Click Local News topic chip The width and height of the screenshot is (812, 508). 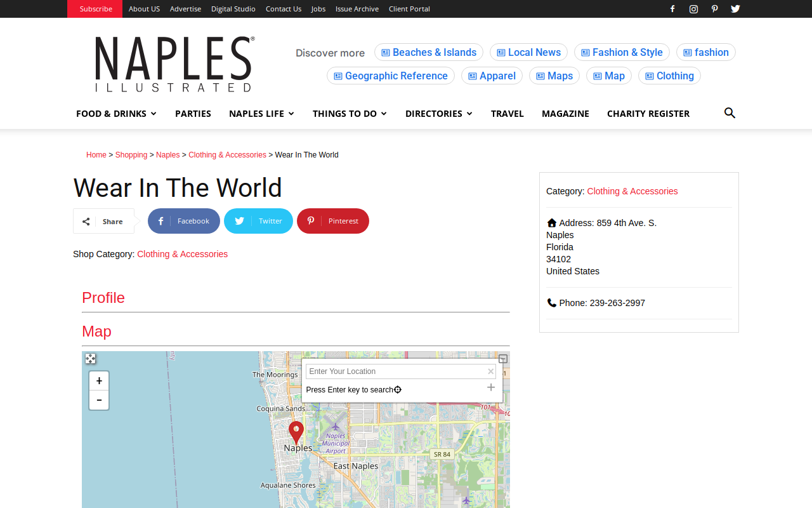click(528, 52)
